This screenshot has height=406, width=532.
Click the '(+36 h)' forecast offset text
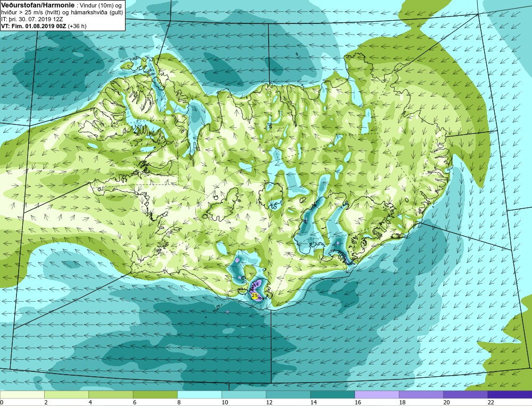click(77, 26)
